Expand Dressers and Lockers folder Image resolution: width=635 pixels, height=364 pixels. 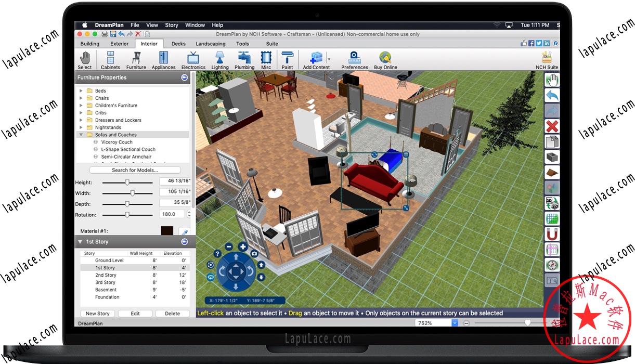point(81,120)
